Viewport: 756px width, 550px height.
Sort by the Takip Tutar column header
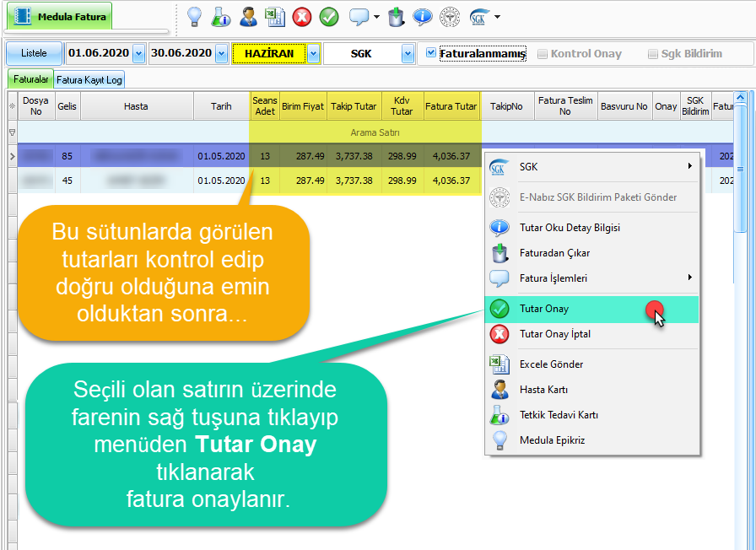pyautogui.click(x=354, y=106)
